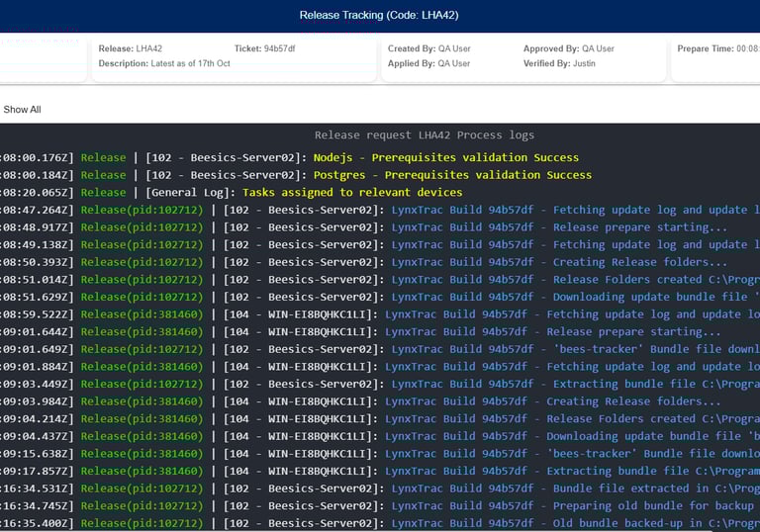
Task: Click Release(pid:381460) in the 08:59.522Z row
Action: [142, 314]
